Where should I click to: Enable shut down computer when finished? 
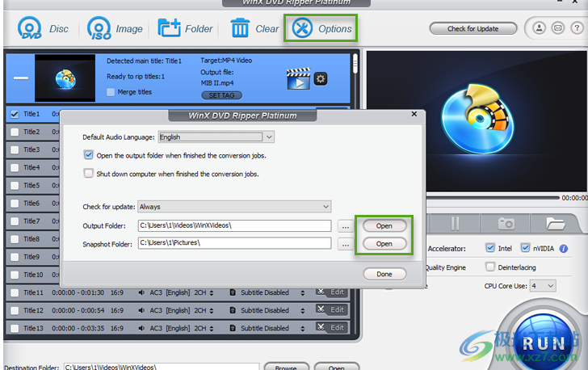[89, 174]
